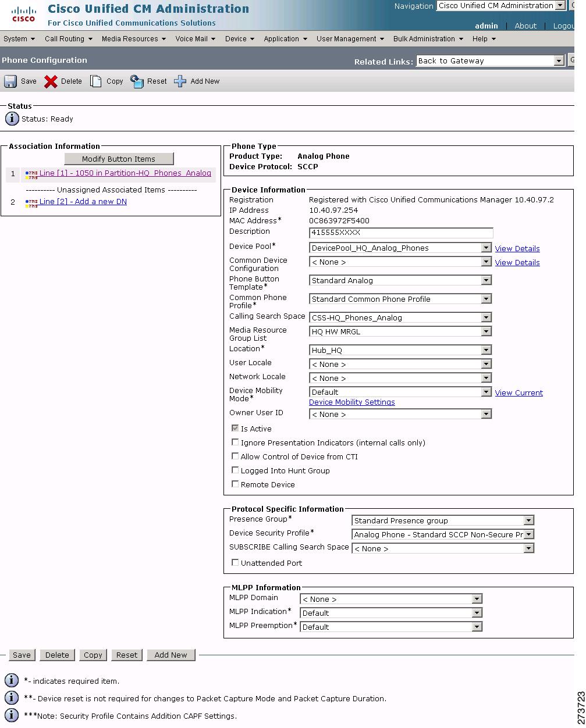Expand SUBSCRIBE Calling Search Space dropdown
The image size is (586, 728).
pyautogui.click(x=443, y=549)
